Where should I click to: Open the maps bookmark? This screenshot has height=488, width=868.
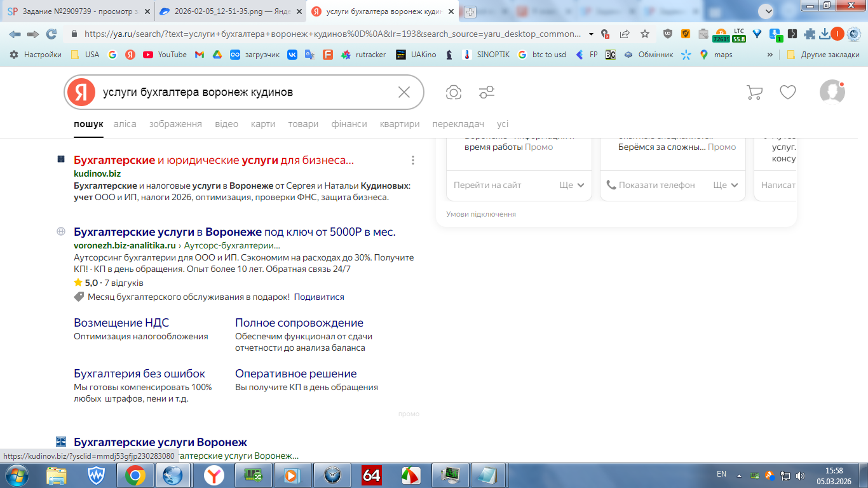(716, 55)
